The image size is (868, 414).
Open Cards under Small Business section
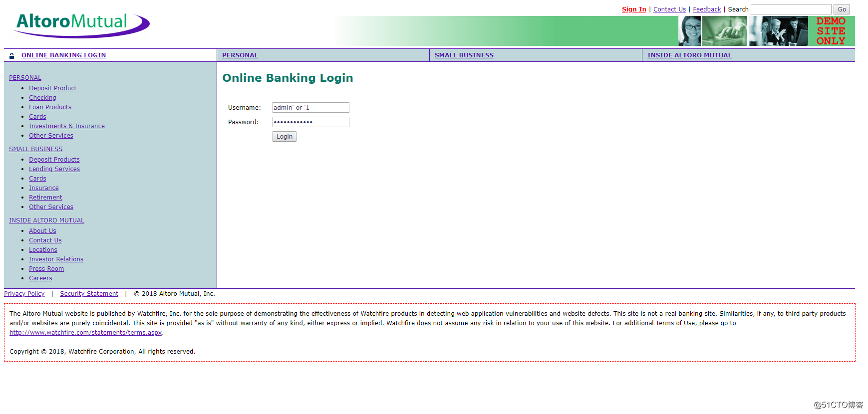37,179
